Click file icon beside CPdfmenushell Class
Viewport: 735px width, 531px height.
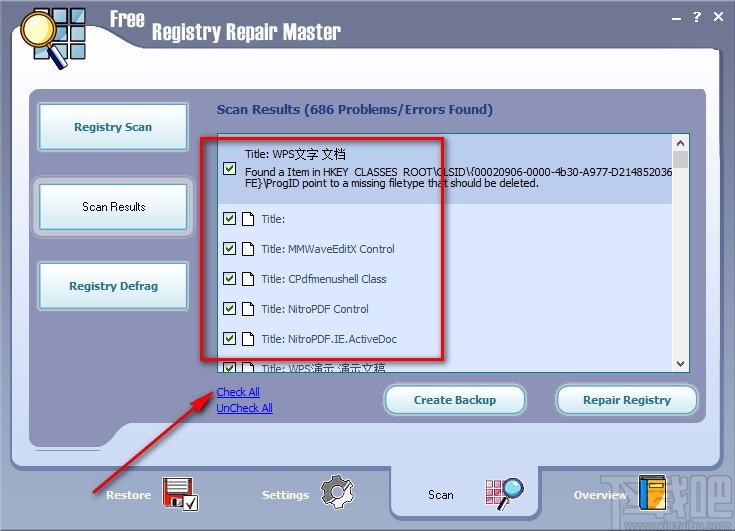(x=248, y=279)
